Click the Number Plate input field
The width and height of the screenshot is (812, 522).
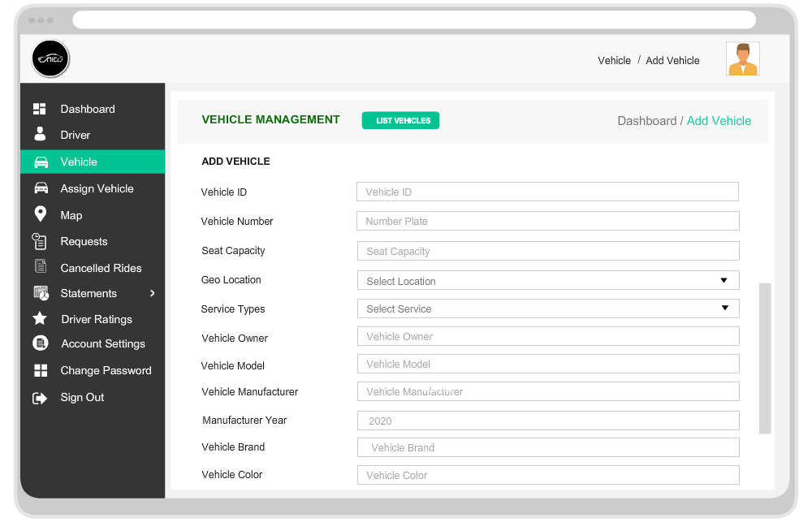click(548, 221)
